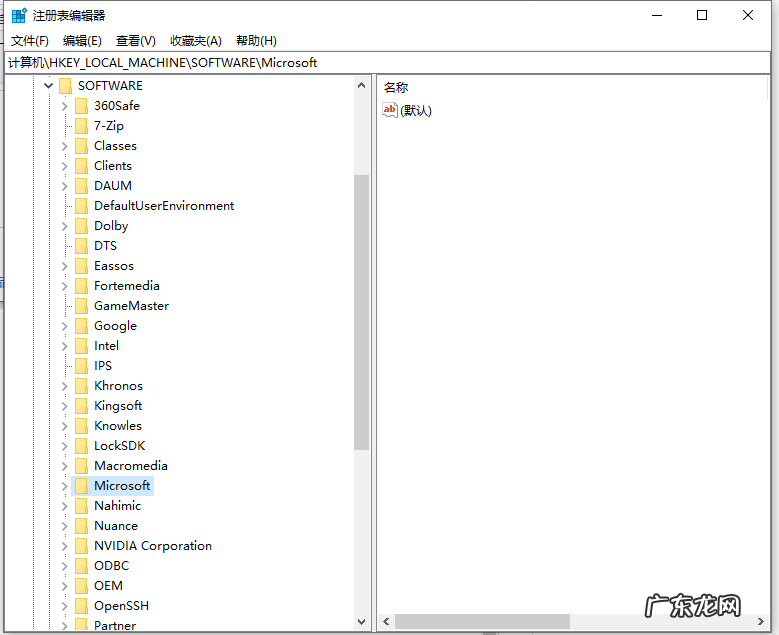Expand the Kingsoft key

[x=64, y=406]
